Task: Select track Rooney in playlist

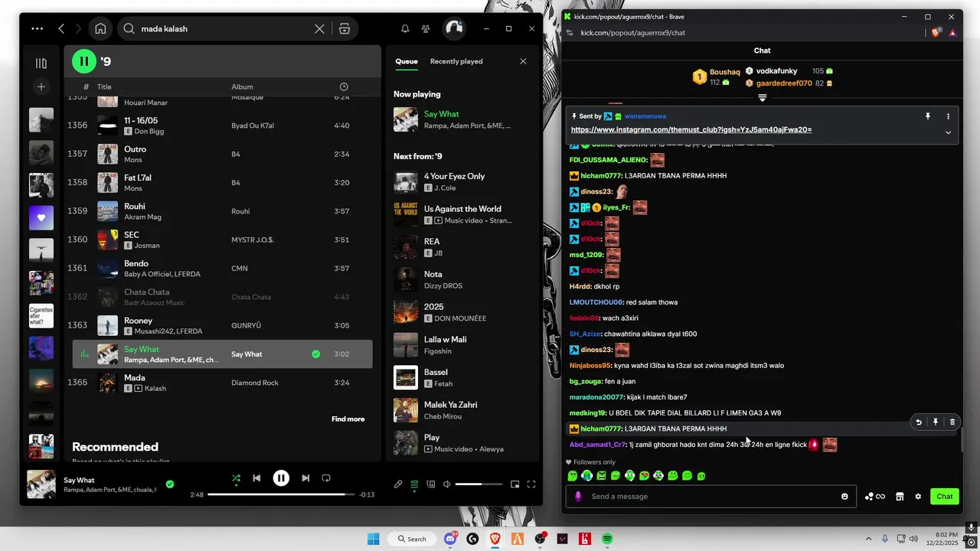Action: [223, 325]
